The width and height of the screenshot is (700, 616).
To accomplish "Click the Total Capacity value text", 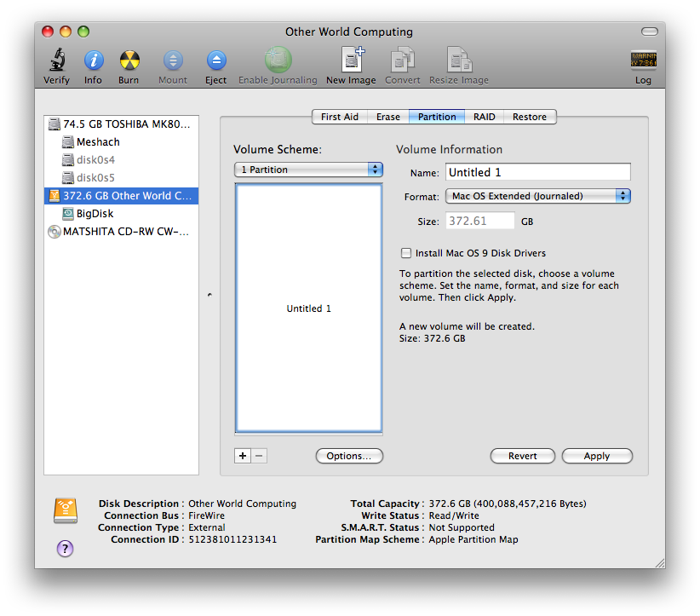I will coord(508,504).
